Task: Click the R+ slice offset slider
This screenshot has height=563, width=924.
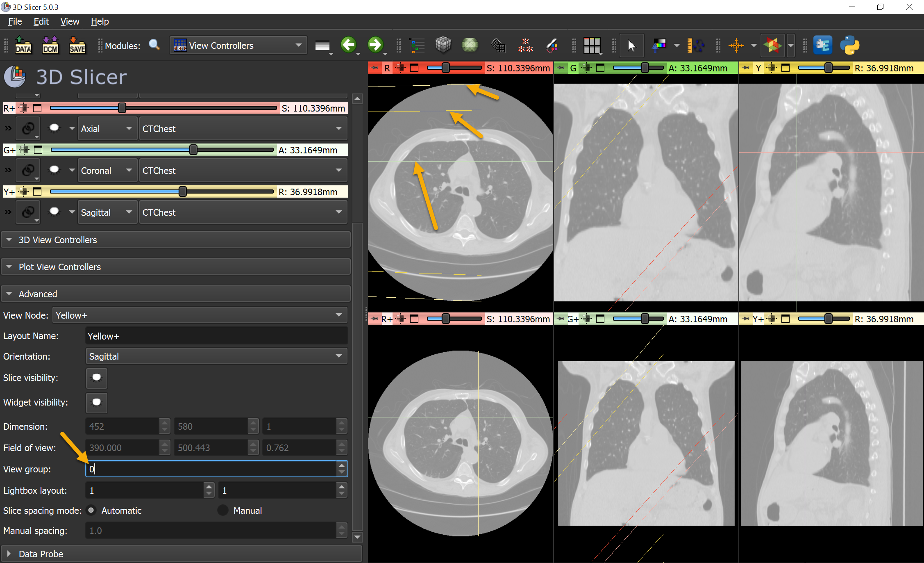Action: point(163,108)
